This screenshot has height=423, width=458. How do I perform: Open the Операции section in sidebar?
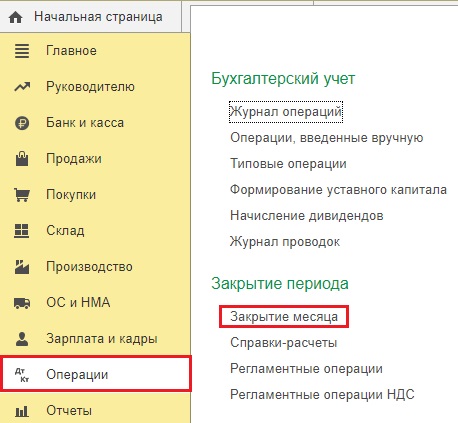pos(96,373)
